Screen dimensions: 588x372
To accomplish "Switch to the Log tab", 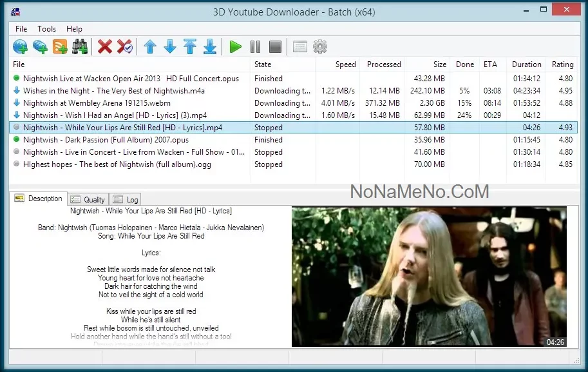I will (x=126, y=199).
